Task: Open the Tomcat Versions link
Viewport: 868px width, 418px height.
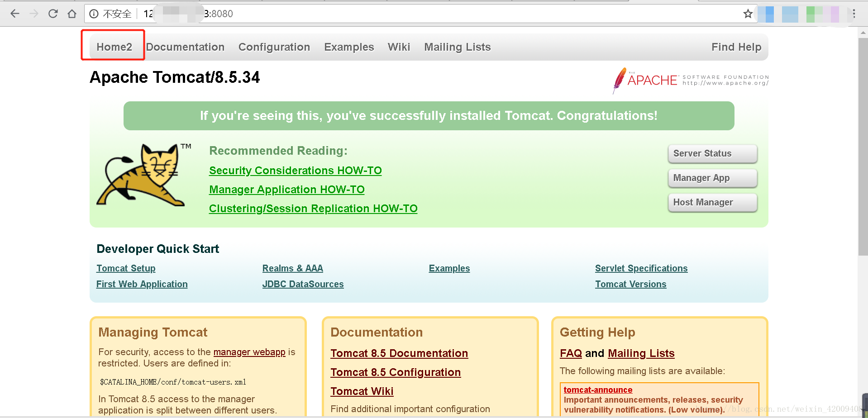Action: [631, 284]
